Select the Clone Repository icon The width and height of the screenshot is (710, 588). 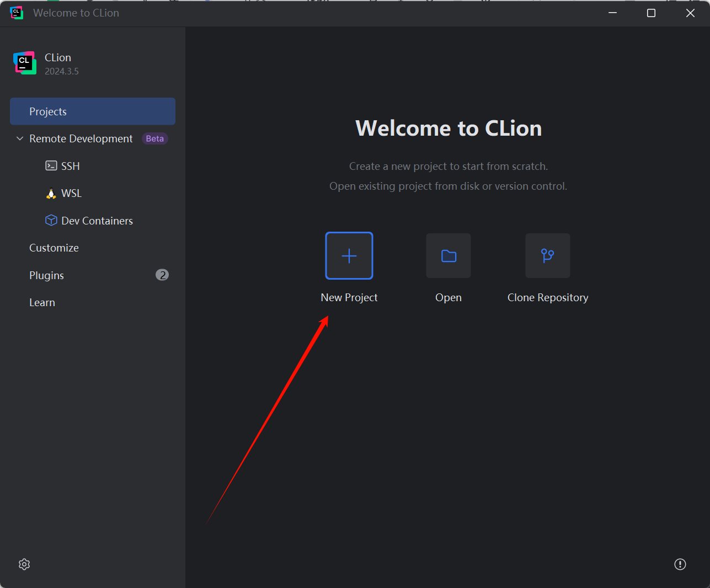(x=547, y=255)
